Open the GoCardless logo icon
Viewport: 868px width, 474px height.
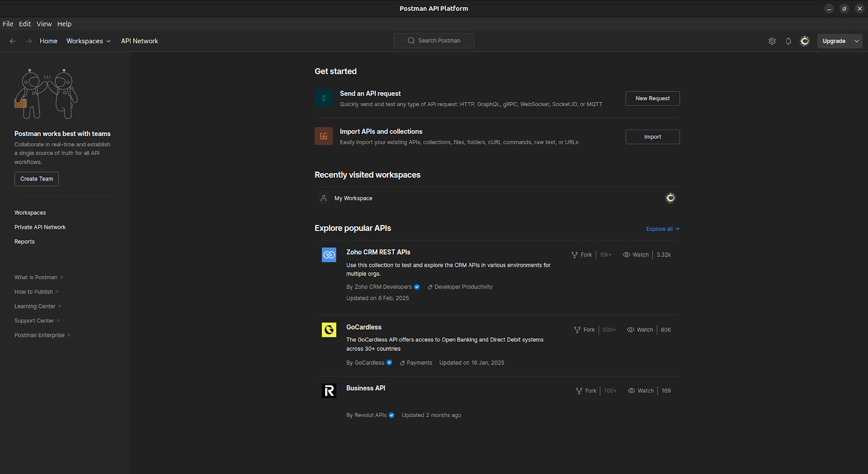click(x=329, y=330)
